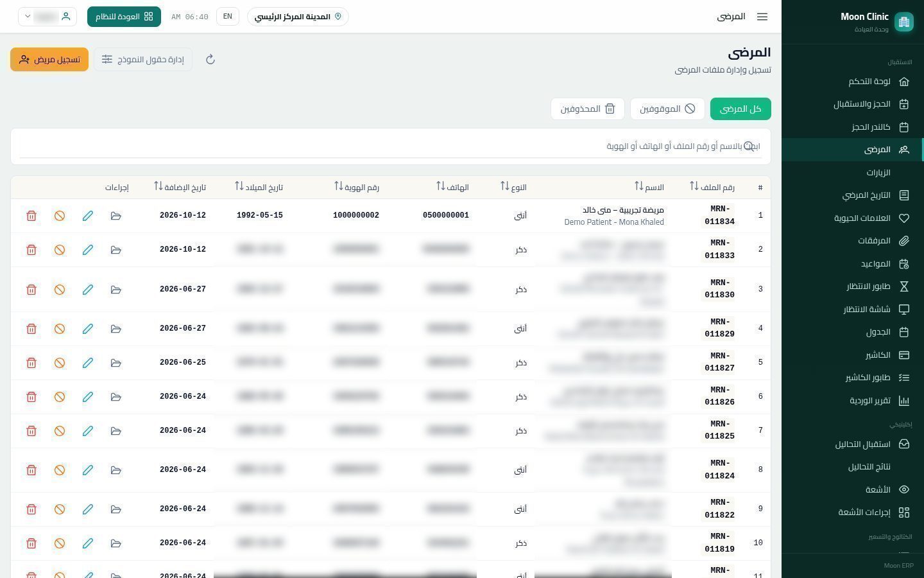
Task: Suspend patient MRN-011834 using the block icon
Action: click(x=60, y=216)
